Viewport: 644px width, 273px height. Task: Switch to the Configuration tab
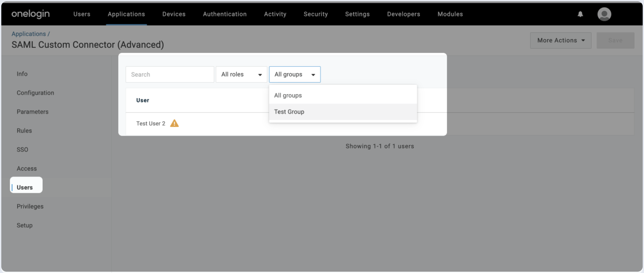click(35, 93)
